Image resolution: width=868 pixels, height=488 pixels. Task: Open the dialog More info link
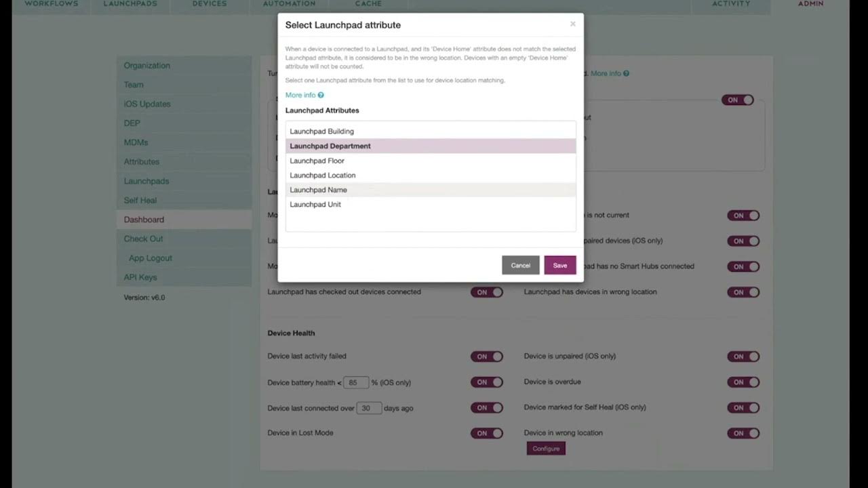pyautogui.click(x=300, y=96)
